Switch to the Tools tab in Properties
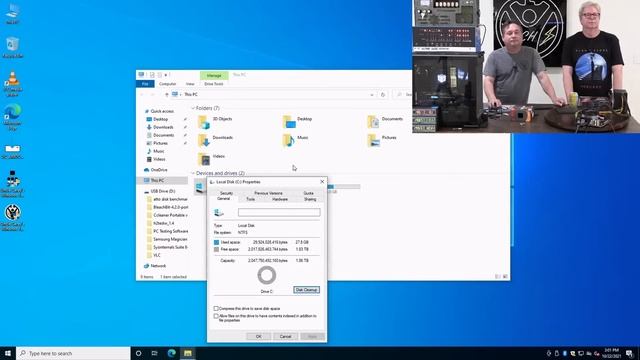Screen dimensions: 640x360 [251, 199]
